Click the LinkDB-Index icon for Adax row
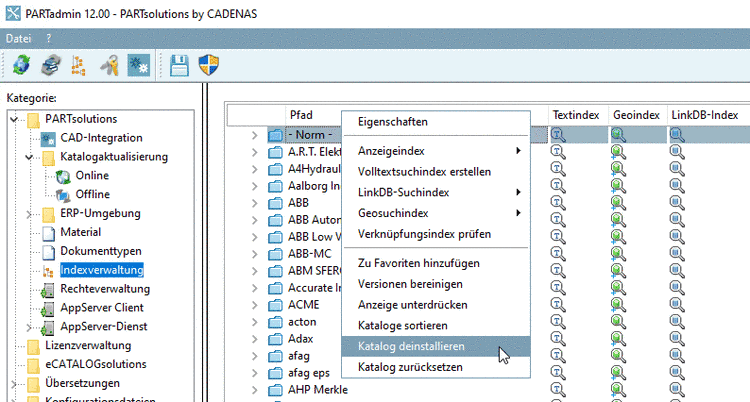 (x=677, y=339)
